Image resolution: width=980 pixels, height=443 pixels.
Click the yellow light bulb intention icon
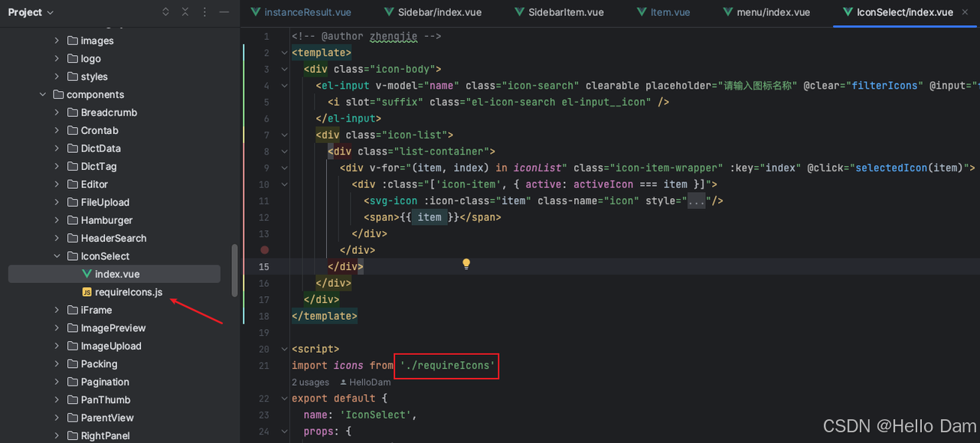click(465, 264)
